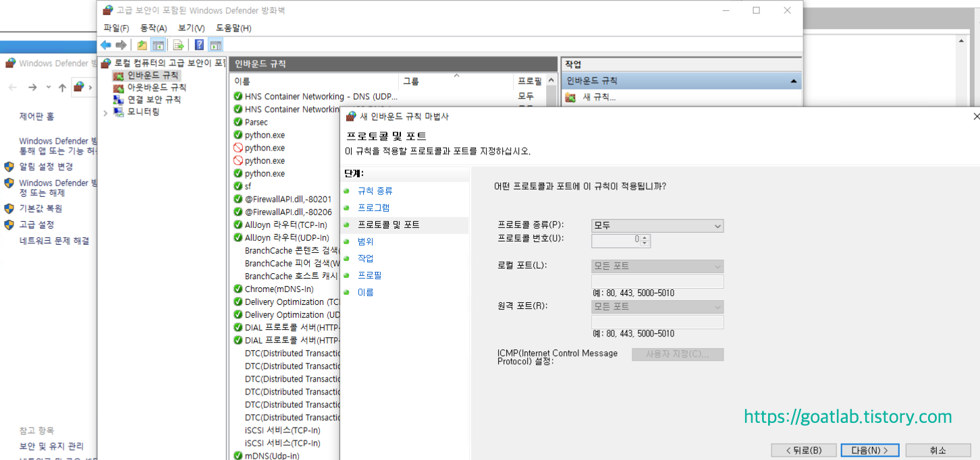
Task: Open 제어판 홈 in the Control Panel window
Action: click(36, 117)
